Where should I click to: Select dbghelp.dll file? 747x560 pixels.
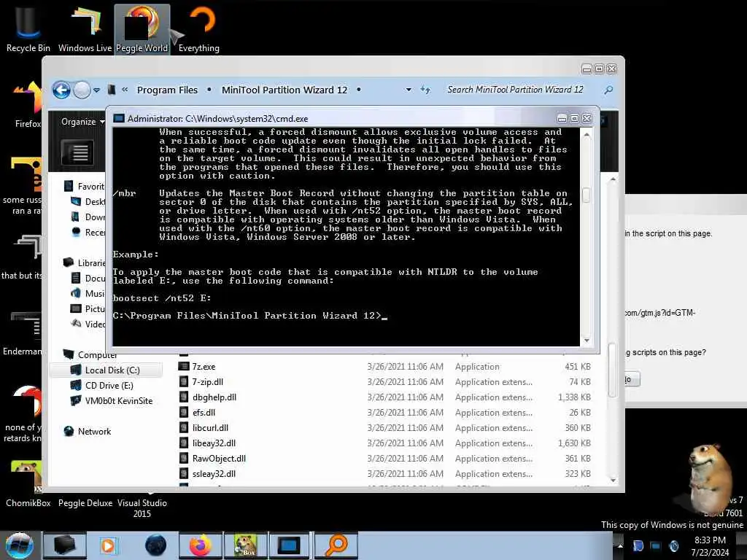pyautogui.click(x=214, y=397)
